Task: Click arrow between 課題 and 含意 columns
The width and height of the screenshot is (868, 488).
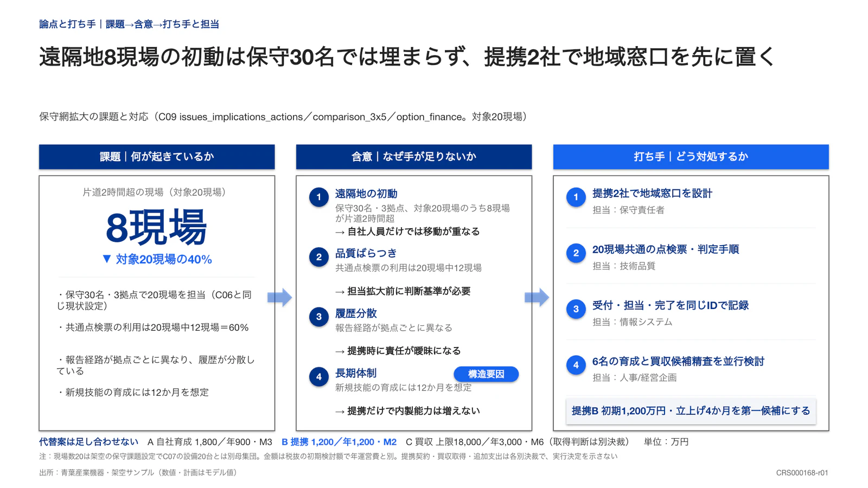Action: 280,297
